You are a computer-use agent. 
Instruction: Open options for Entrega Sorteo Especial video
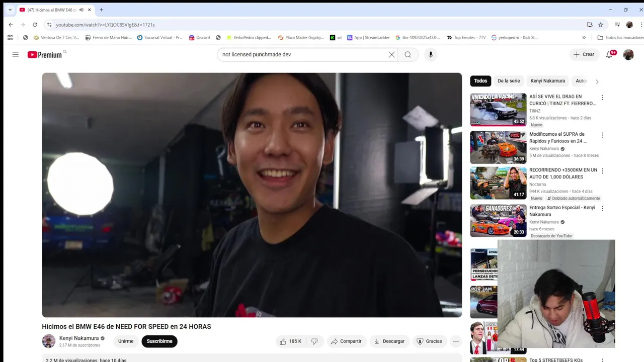click(602, 208)
